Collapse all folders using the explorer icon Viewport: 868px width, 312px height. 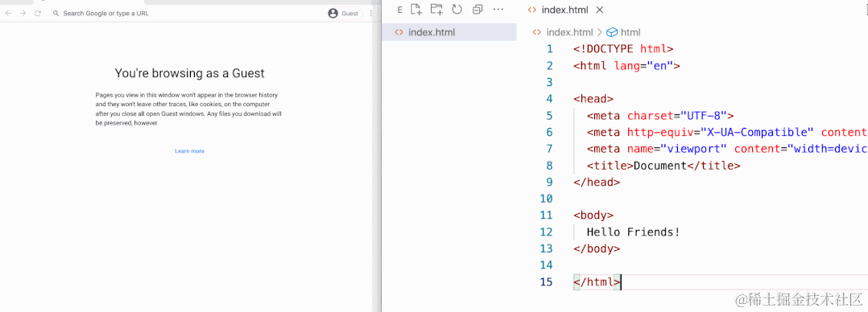(477, 9)
